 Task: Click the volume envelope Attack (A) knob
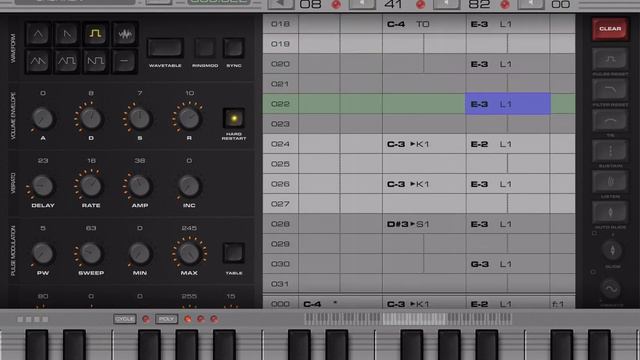(x=42, y=119)
